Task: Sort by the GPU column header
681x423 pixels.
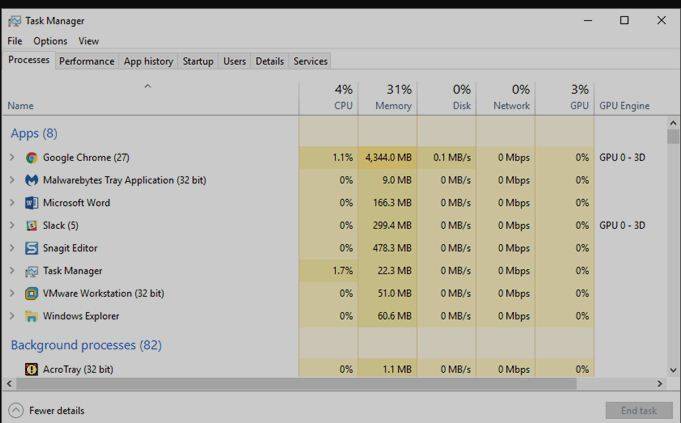Action: (565, 98)
